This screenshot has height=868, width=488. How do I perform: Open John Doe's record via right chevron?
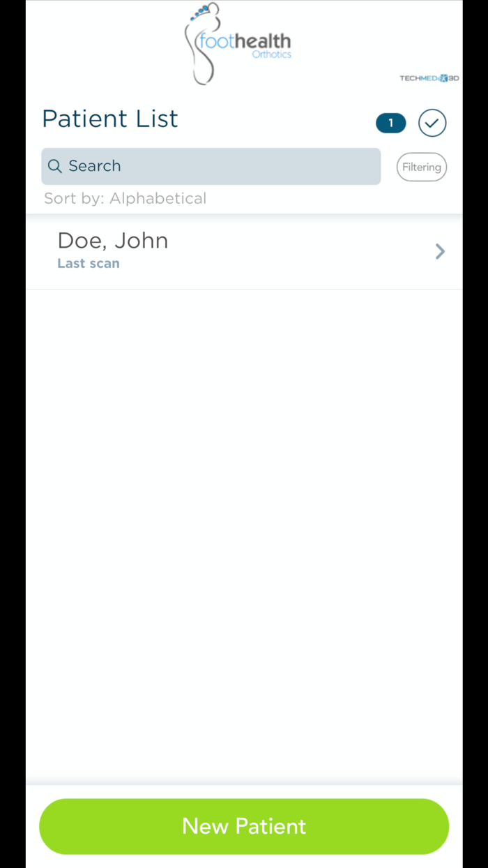pyautogui.click(x=440, y=251)
